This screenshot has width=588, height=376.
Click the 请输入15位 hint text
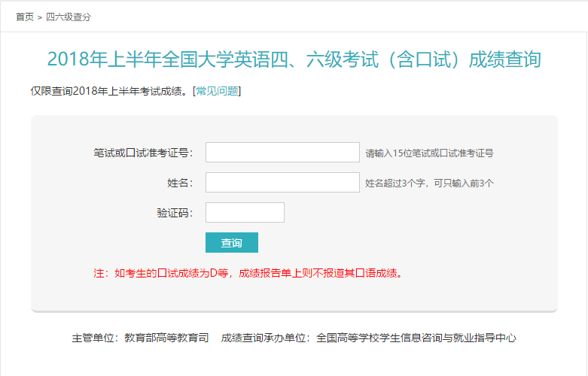point(429,153)
